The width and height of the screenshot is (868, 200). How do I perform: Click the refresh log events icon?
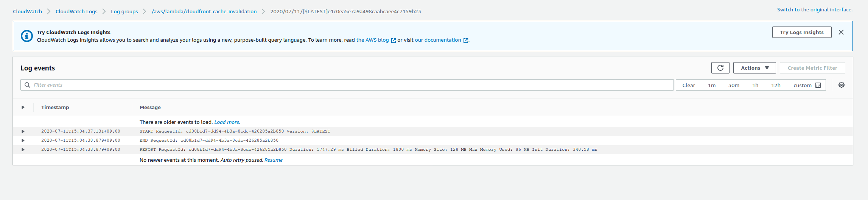pos(720,68)
